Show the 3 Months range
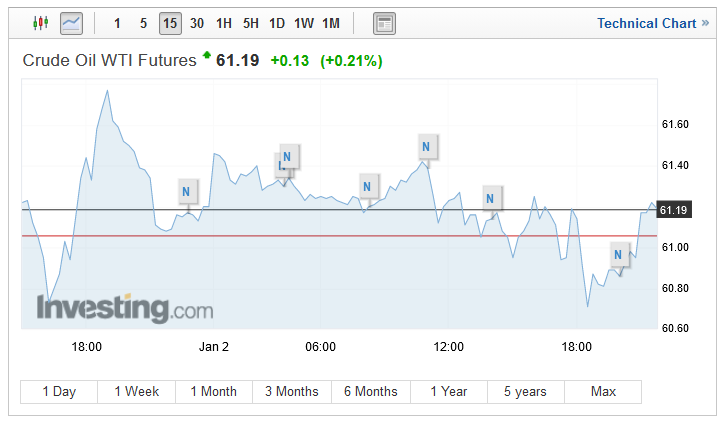Viewport: 725px width, 426px height. [292, 392]
